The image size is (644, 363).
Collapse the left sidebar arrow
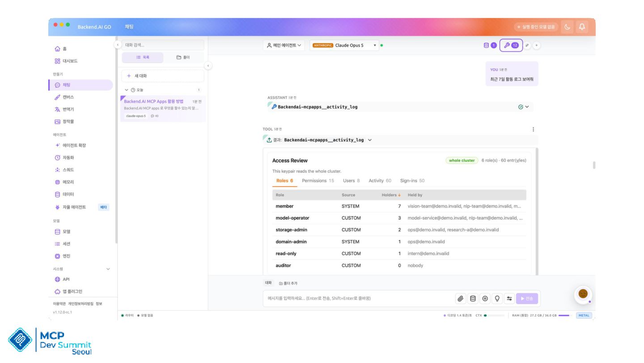coord(117,45)
